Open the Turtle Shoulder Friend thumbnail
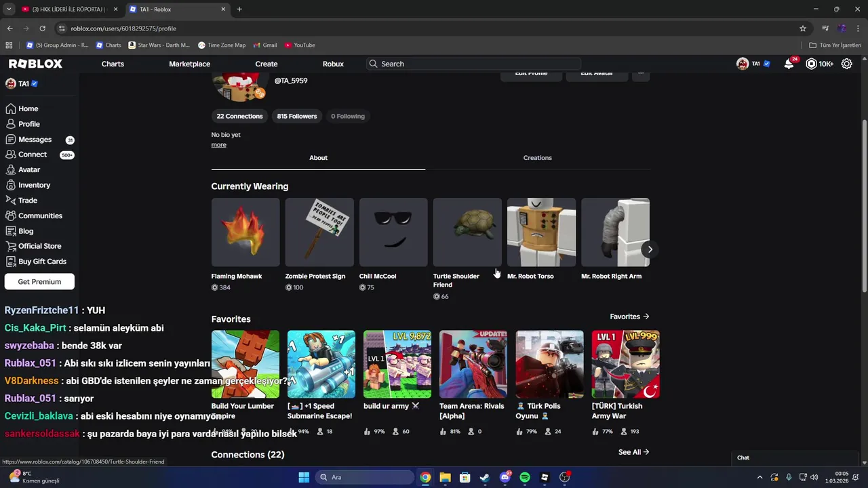 [x=467, y=232]
